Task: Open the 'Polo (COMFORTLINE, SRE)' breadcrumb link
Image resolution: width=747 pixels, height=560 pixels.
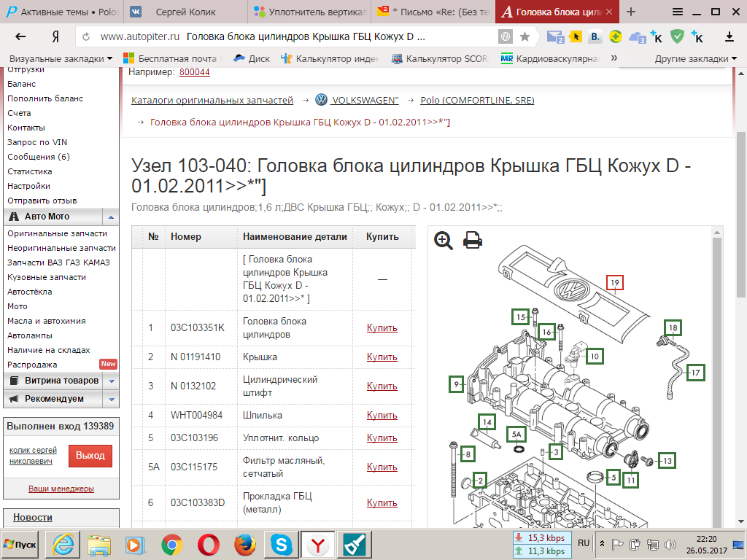Action: click(477, 100)
